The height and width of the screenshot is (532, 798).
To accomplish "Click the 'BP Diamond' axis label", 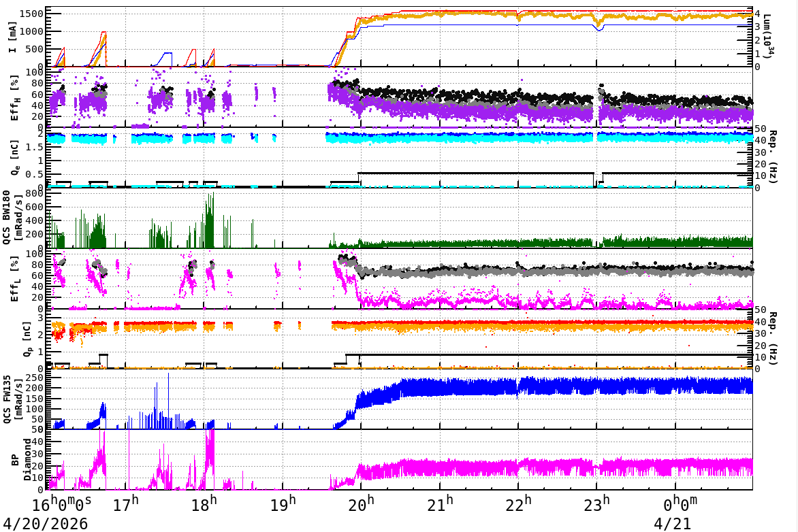I will click(x=21, y=460).
